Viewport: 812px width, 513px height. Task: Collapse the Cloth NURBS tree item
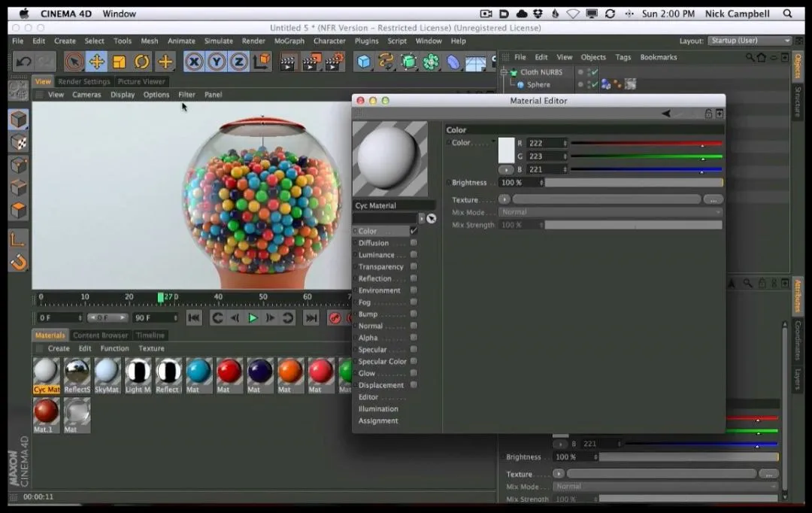pyautogui.click(x=503, y=72)
